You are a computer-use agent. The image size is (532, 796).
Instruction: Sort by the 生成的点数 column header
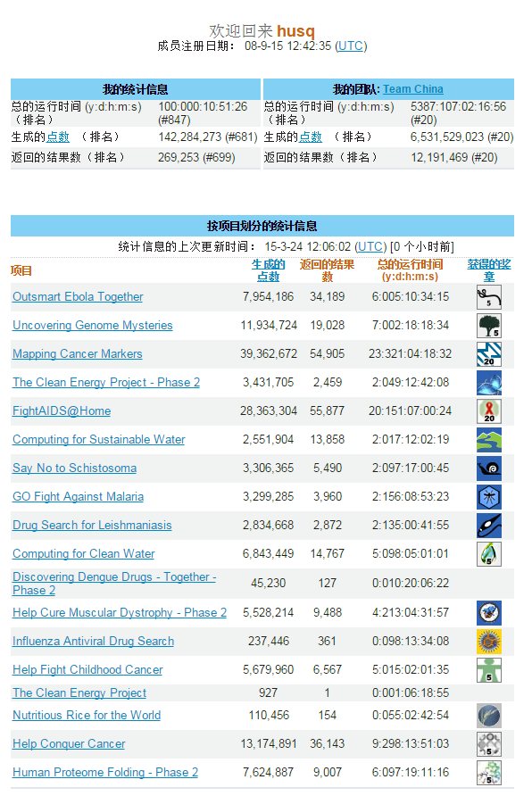(x=268, y=270)
